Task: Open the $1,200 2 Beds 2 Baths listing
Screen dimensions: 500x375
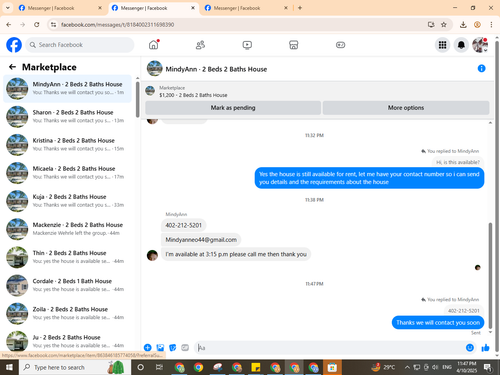Action: [193, 95]
